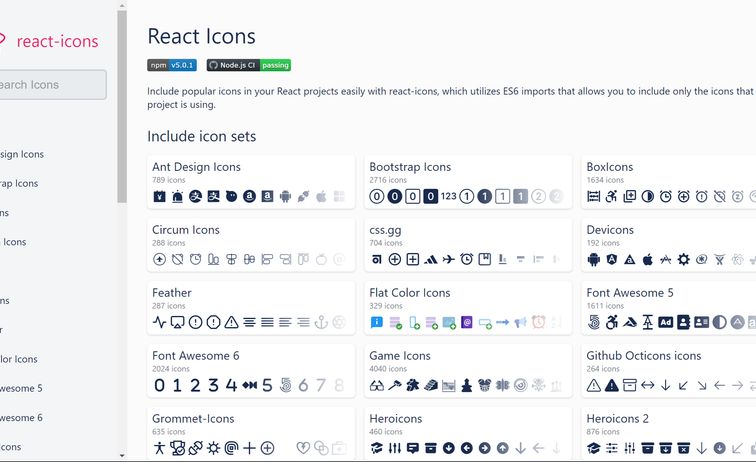Click the sidebar vertical scrollbar thumb
756x462 pixels.
point(122,107)
